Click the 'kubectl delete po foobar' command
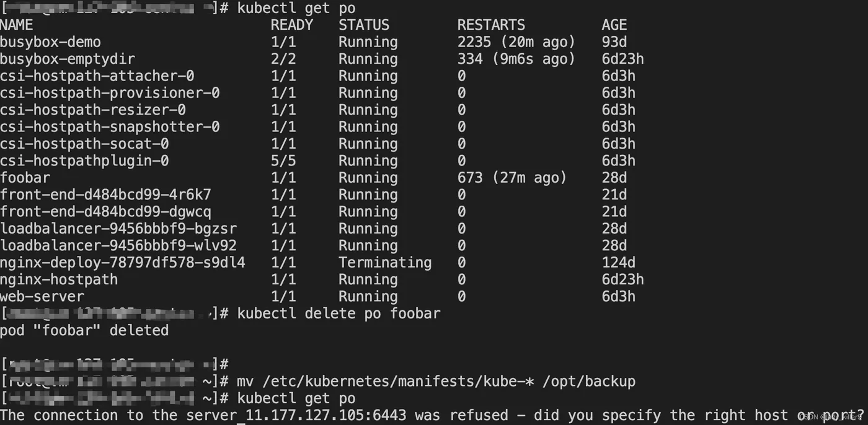868x425 pixels. [x=339, y=313]
